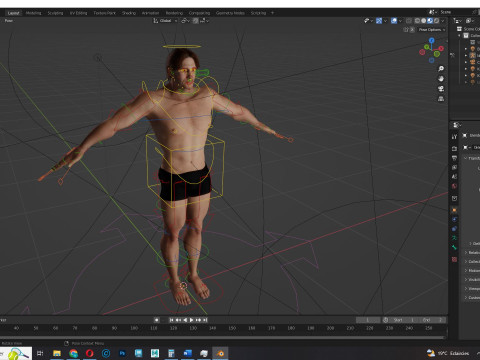The image size is (480, 360).
Task: Toggle viewport overlays
Action: coord(394,21)
